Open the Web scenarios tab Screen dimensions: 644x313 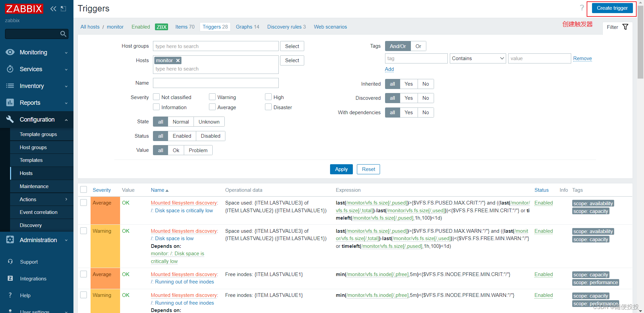330,27
